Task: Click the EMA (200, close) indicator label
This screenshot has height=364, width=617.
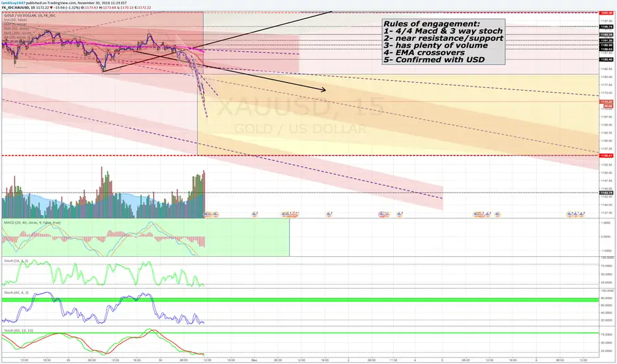Action: [17, 33]
